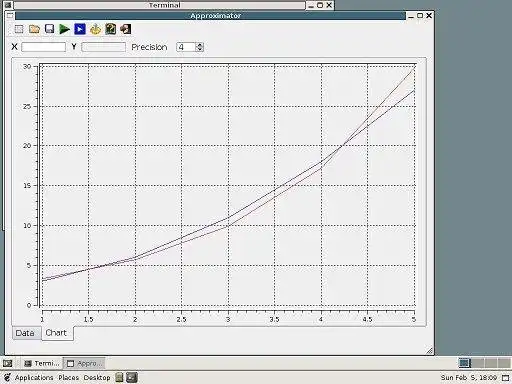Switch to the Data tab

[25, 333]
